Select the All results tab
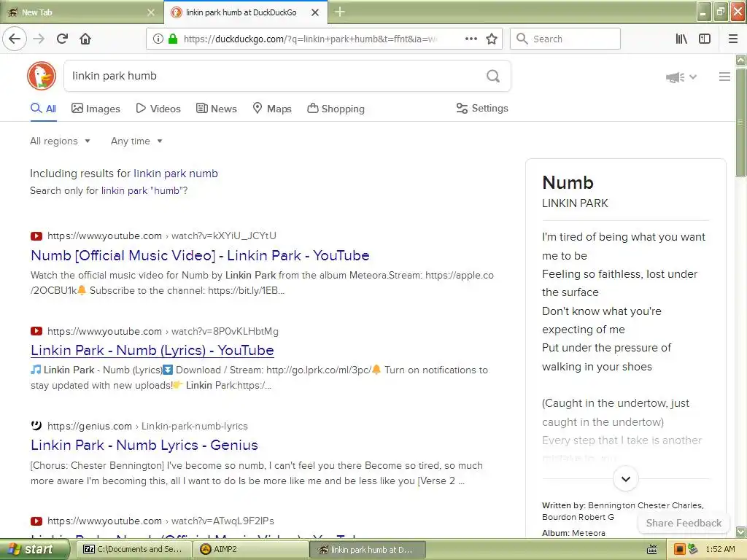 coord(43,109)
